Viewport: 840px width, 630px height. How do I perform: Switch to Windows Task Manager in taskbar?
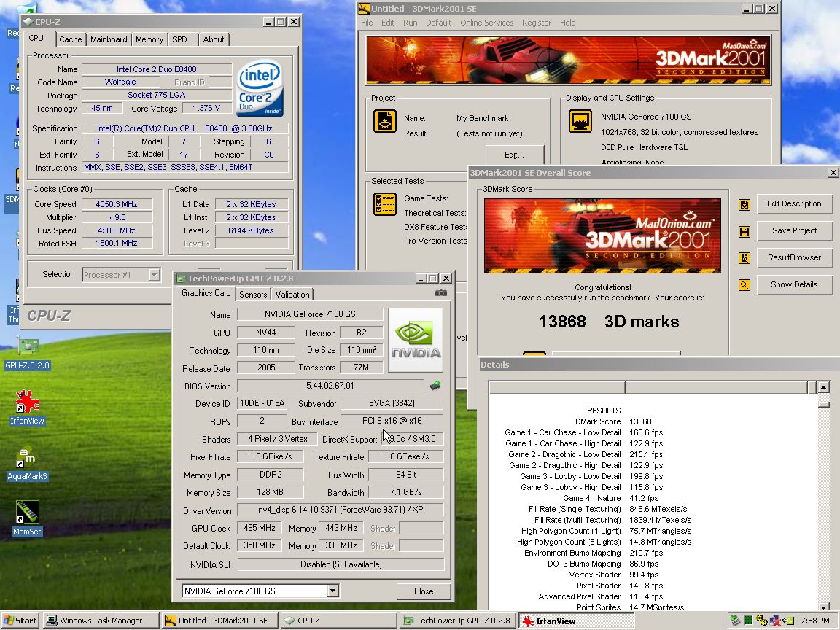tap(101, 621)
